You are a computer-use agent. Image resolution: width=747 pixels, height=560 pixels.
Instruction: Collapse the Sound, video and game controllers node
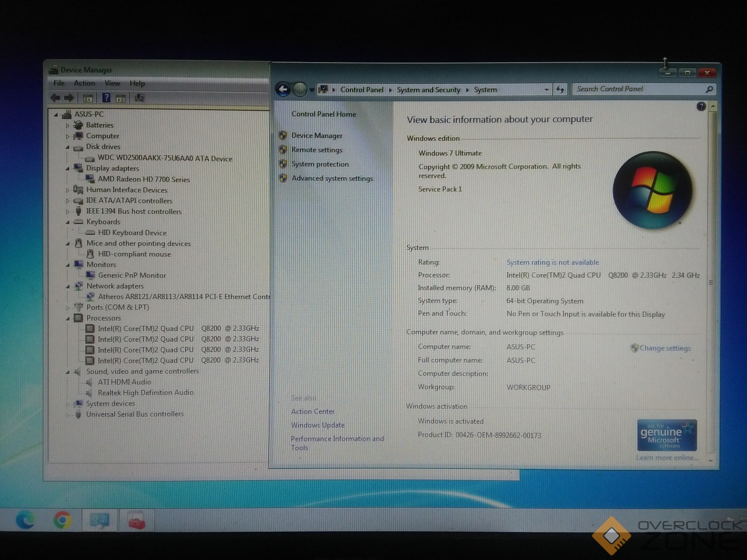click(68, 372)
